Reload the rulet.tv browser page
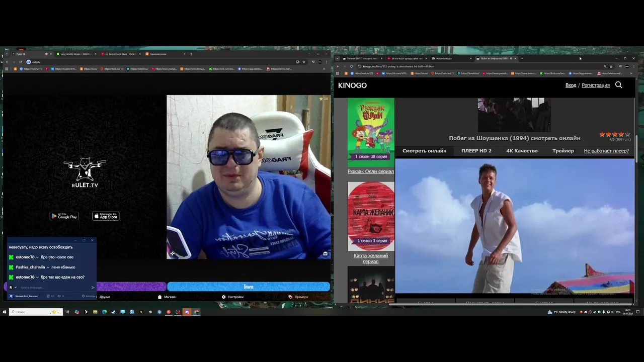 (x=21, y=62)
